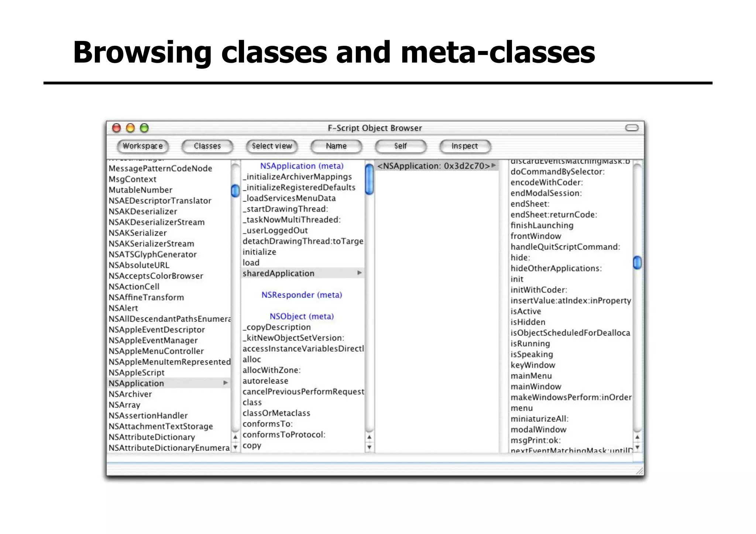Click the Name button
Image resolution: width=756 pixels, height=534 pixels.
(x=336, y=146)
